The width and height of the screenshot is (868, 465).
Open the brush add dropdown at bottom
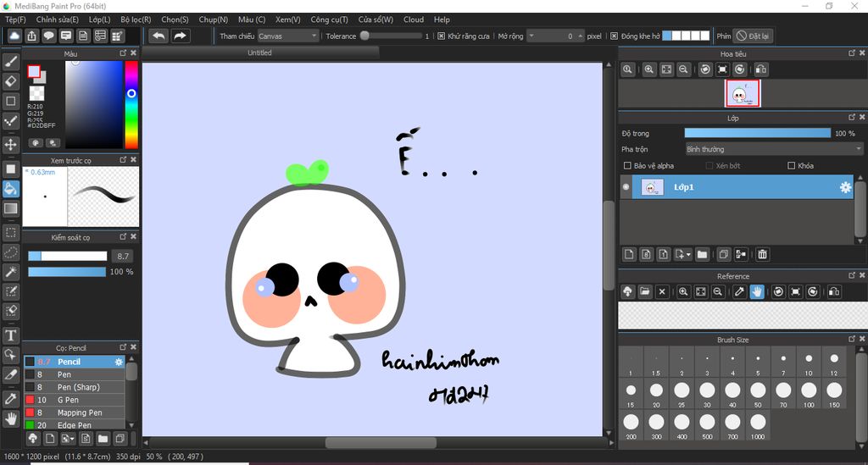[x=68, y=439]
